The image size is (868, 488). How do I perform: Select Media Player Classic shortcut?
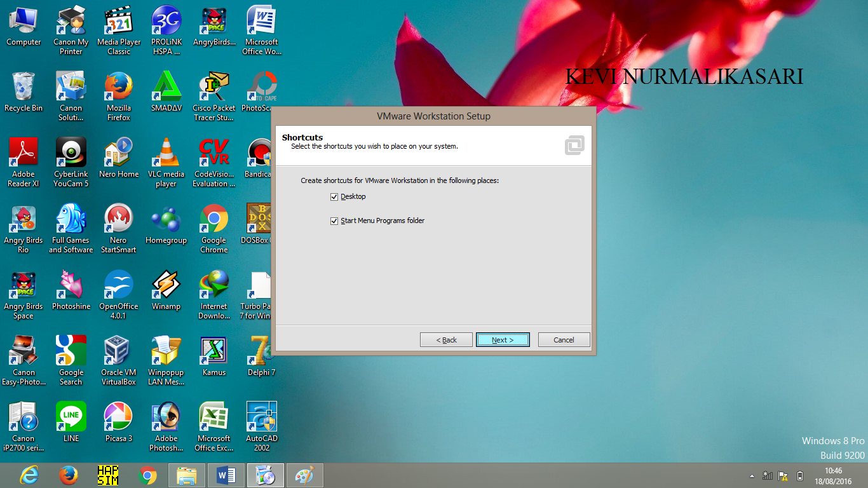click(119, 30)
